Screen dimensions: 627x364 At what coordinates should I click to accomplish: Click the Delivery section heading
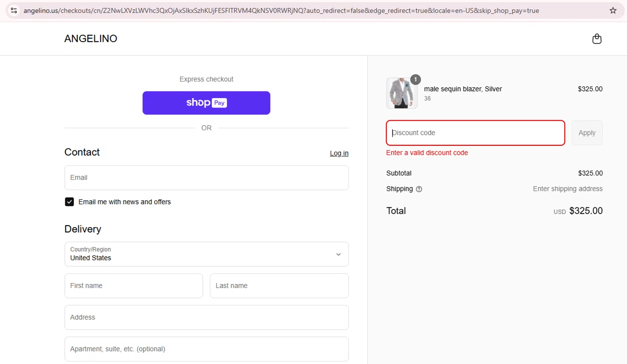click(x=83, y=229)
